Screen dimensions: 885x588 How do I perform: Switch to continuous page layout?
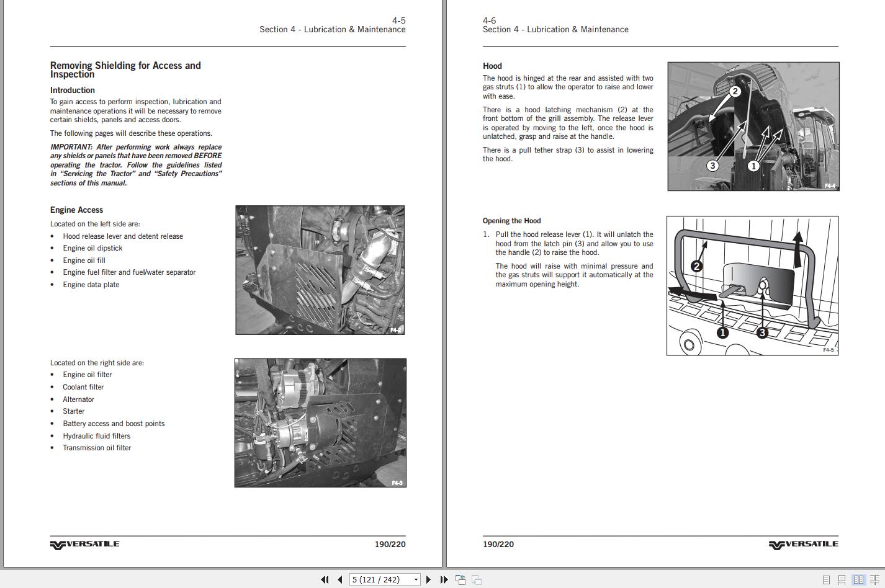click(842, 580)
